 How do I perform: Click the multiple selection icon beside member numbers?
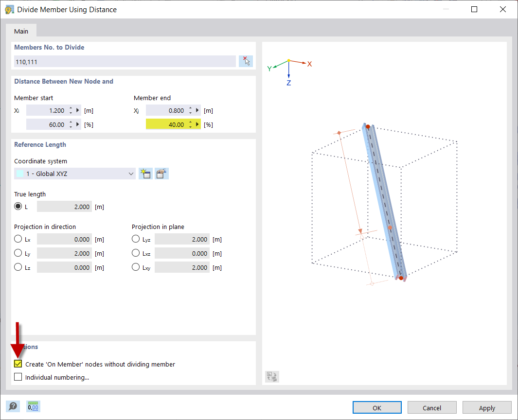(x=246, y=61)
